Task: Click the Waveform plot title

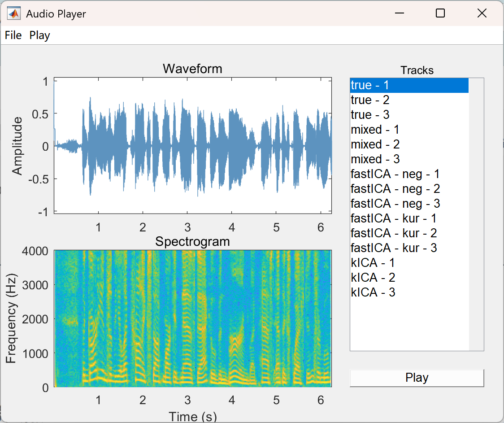Action: (x=192, y=69)
